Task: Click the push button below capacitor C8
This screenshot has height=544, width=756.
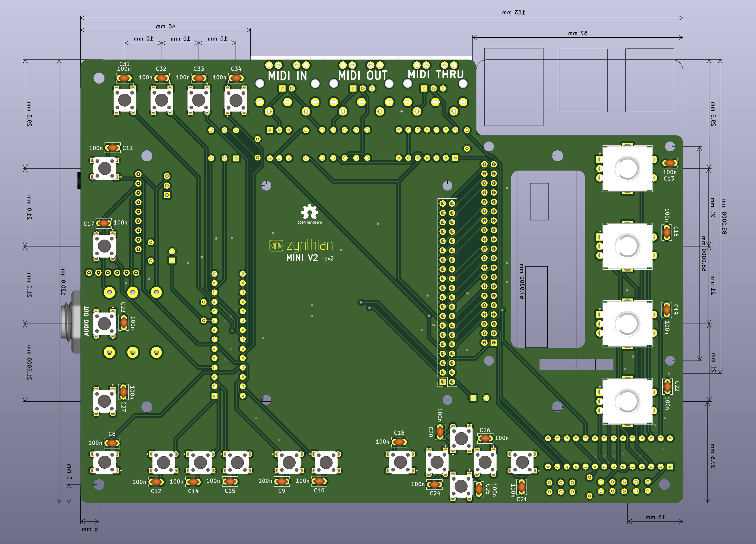Action: 104,462
